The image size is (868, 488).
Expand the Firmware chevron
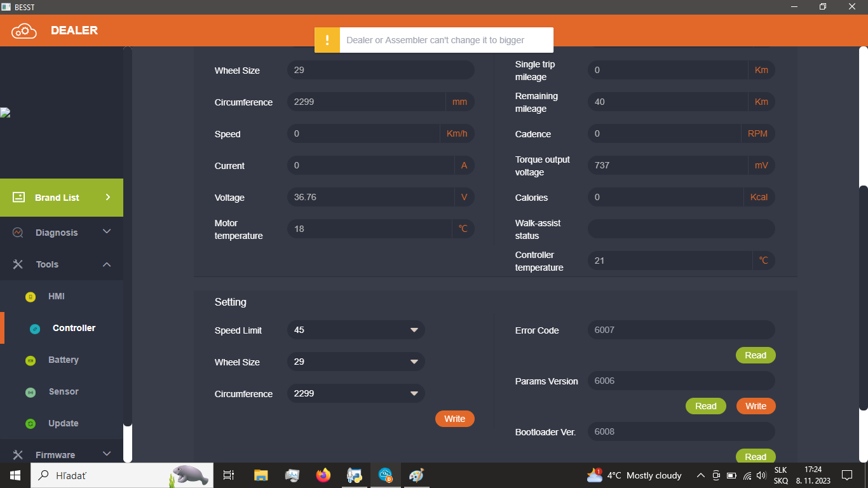click(107, 454)
